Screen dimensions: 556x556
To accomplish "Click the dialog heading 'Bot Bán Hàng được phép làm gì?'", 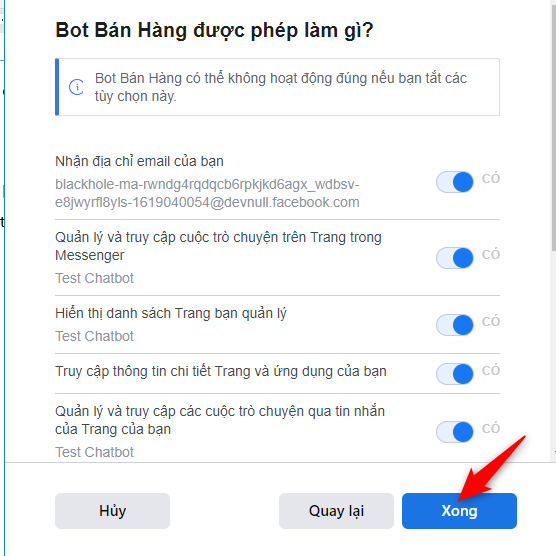I will [x=214, y=30].
